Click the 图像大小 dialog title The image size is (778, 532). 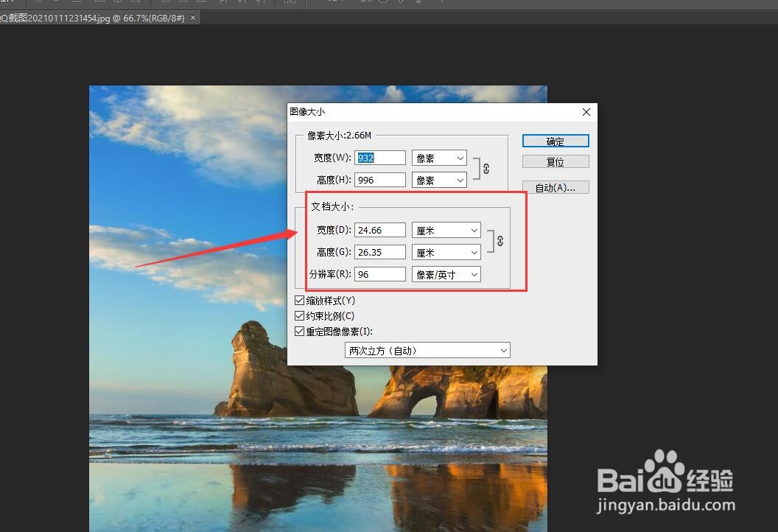pos(307,112)
